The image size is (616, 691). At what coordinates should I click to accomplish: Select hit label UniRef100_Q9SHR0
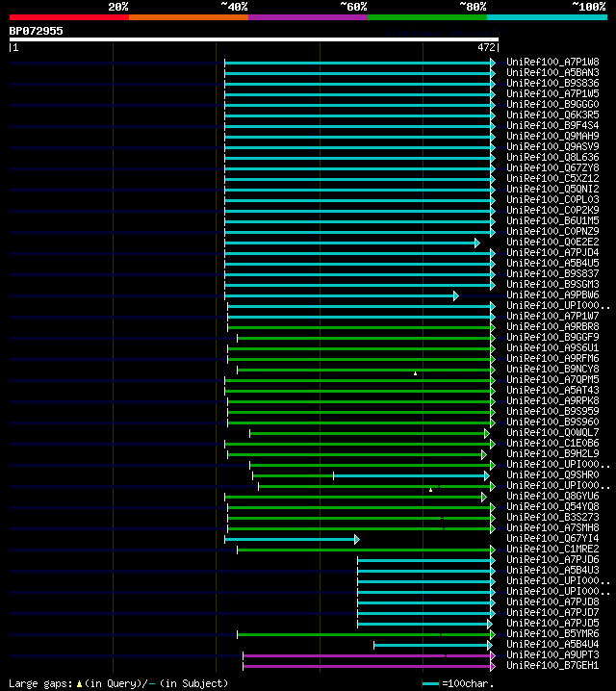[x=552, y=474]
